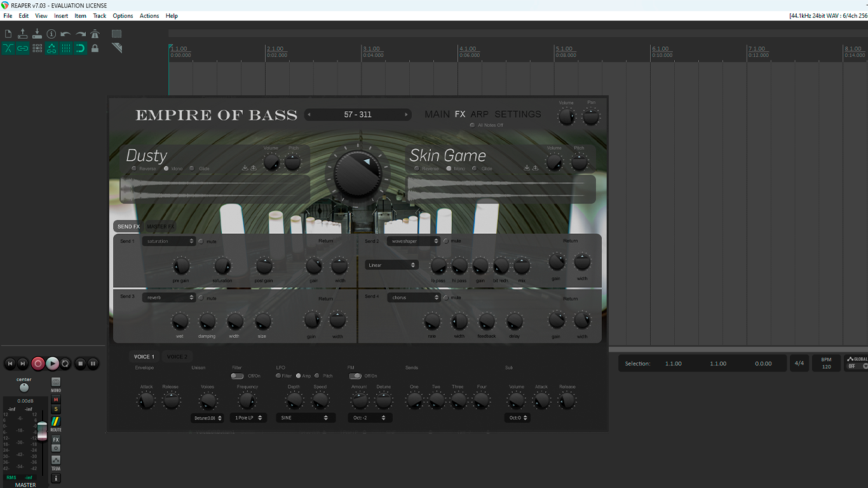Screen dimensions: 868x488
Task: Switch to ARP tab in Empire of Bass
Action: tap(480, 114)
